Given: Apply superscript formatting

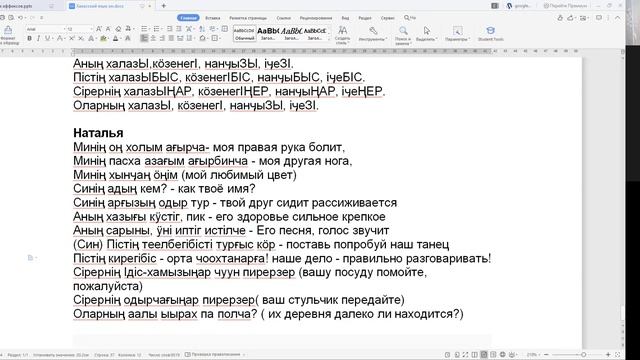Looking at the screenshot, I should point(71,38).
